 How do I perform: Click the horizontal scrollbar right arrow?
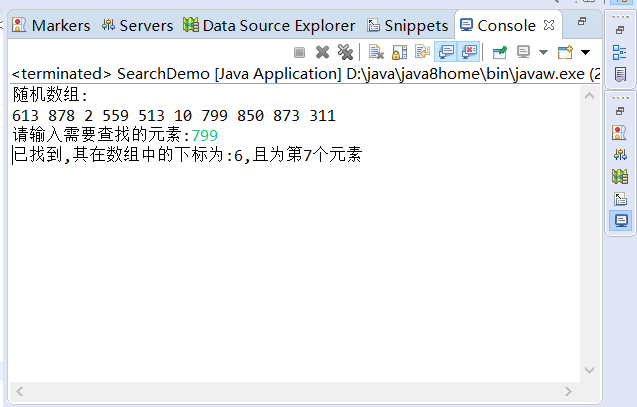[x=568, y=392]
